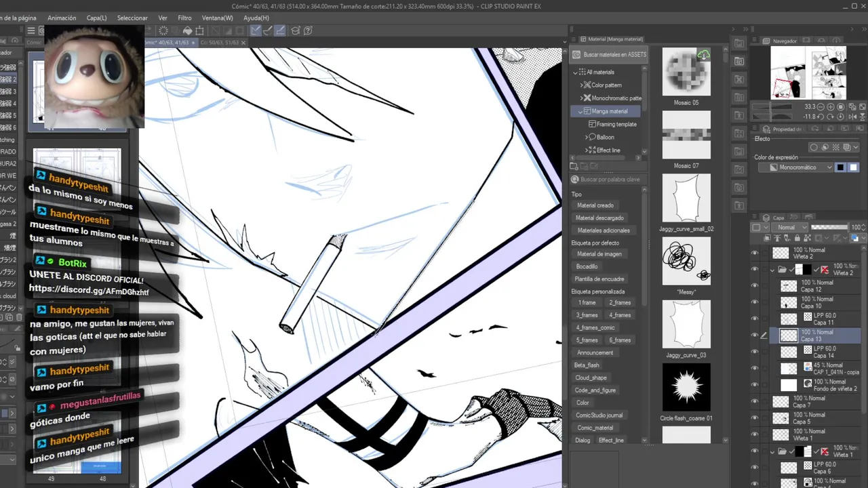Image resolution: width=868 pixels, height=488 pixels.
Task: Expand the Monochromatic pattern material category
Action: pyautogui.click(x=581, y=98)
